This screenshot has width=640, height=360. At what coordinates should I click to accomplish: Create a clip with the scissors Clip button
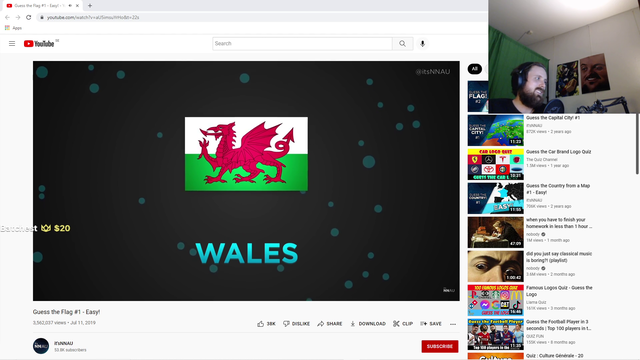pyautogui.click(x=403, y=324)
